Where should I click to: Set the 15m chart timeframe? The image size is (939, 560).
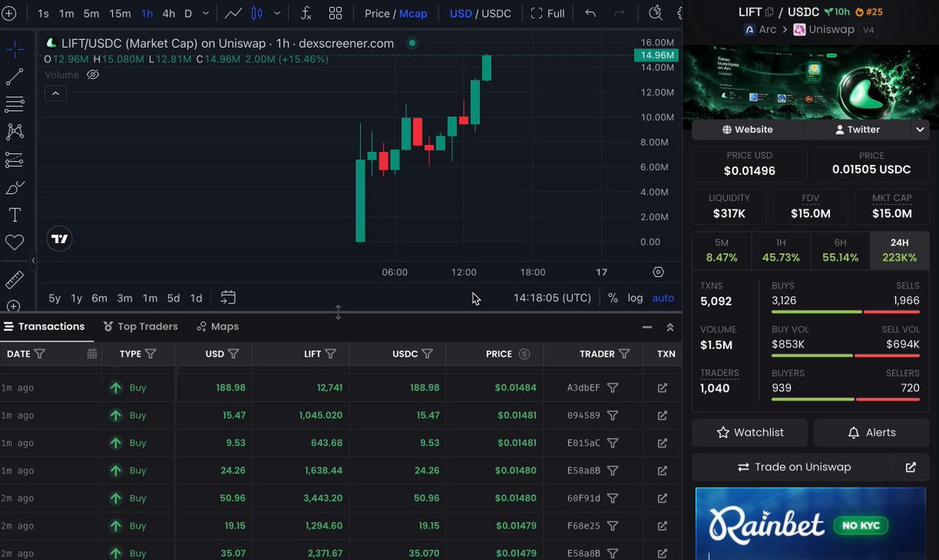pos(120,13)
